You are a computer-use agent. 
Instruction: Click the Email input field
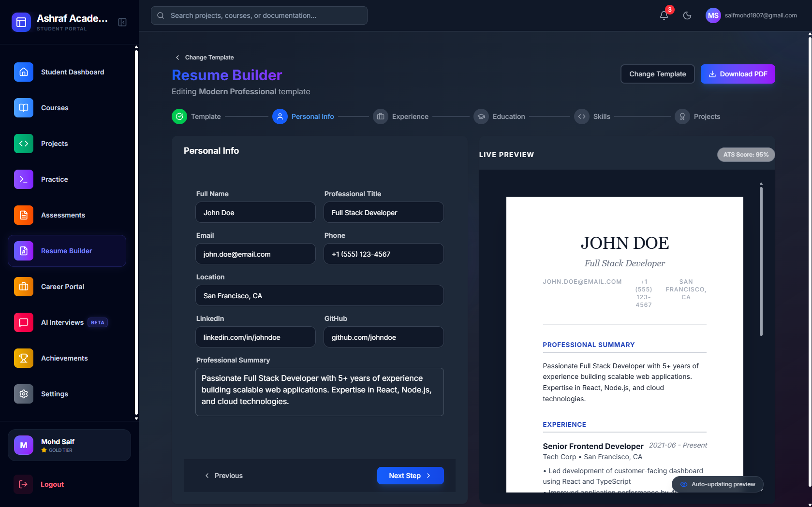tap(255, 254)
